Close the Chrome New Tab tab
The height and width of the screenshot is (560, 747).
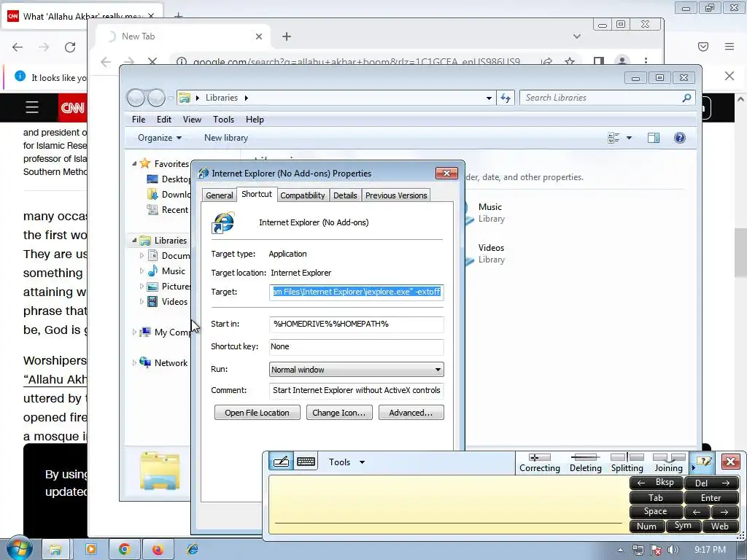click(x=259, y=36)
